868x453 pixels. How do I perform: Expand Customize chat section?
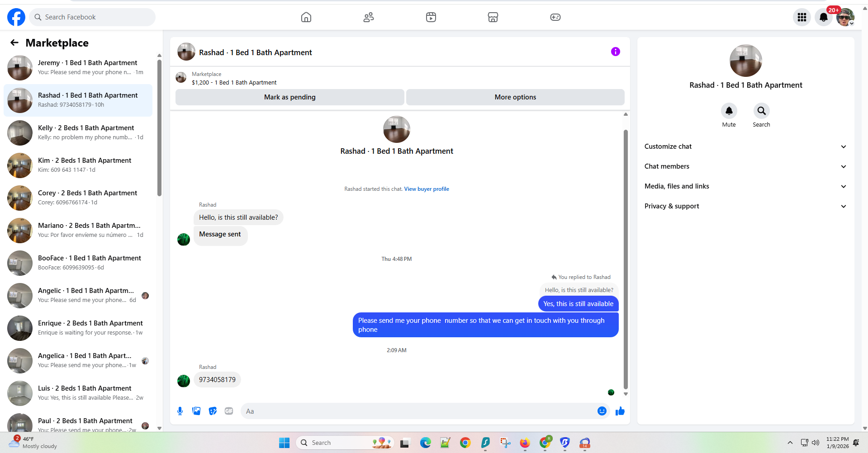click(x=745, y=146)
